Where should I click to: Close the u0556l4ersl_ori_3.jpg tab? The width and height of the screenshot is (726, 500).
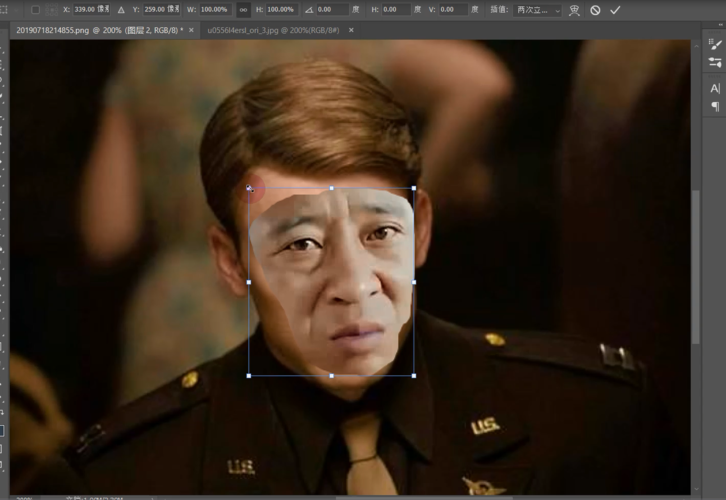click(x=351, y=30)
